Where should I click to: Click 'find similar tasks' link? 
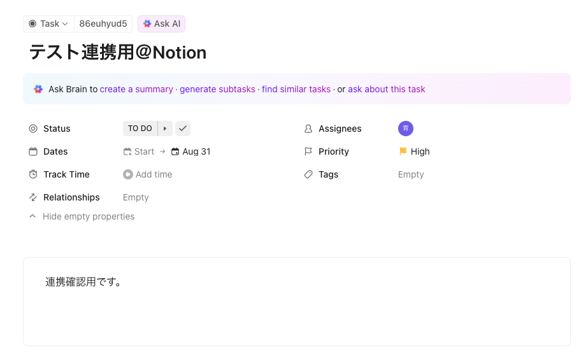pyautogui.click(x=296, y=89)
